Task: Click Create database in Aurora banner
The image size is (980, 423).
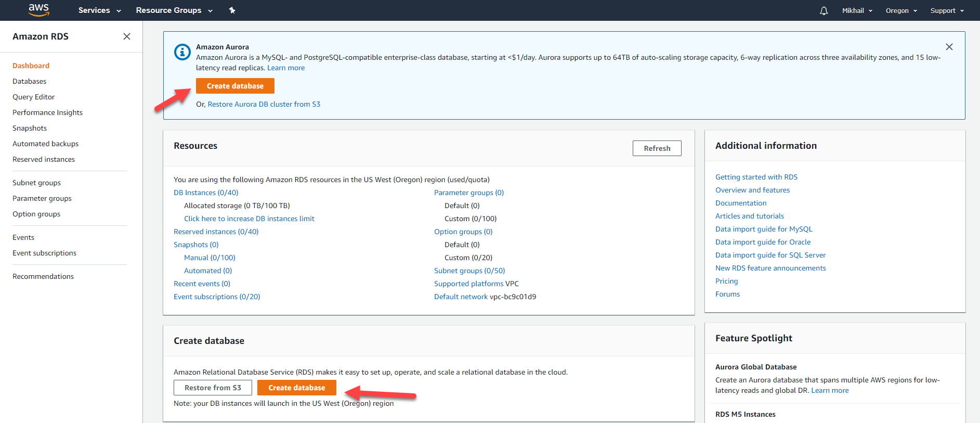Action: click(235, 86)
